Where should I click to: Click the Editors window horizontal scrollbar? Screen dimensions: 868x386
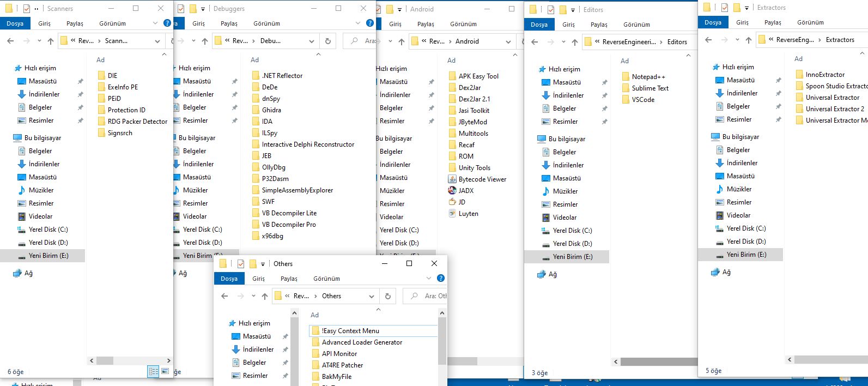click(x=658, y=361)
